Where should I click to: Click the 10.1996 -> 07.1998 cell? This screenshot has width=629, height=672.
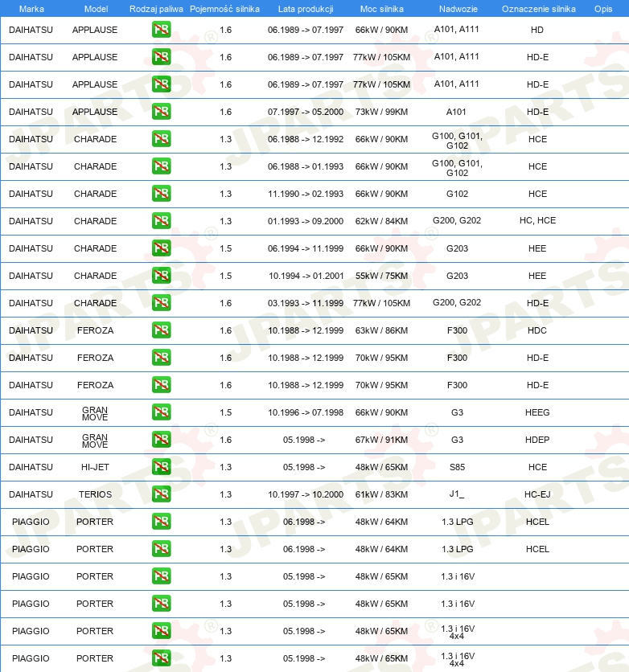[306, 412]
